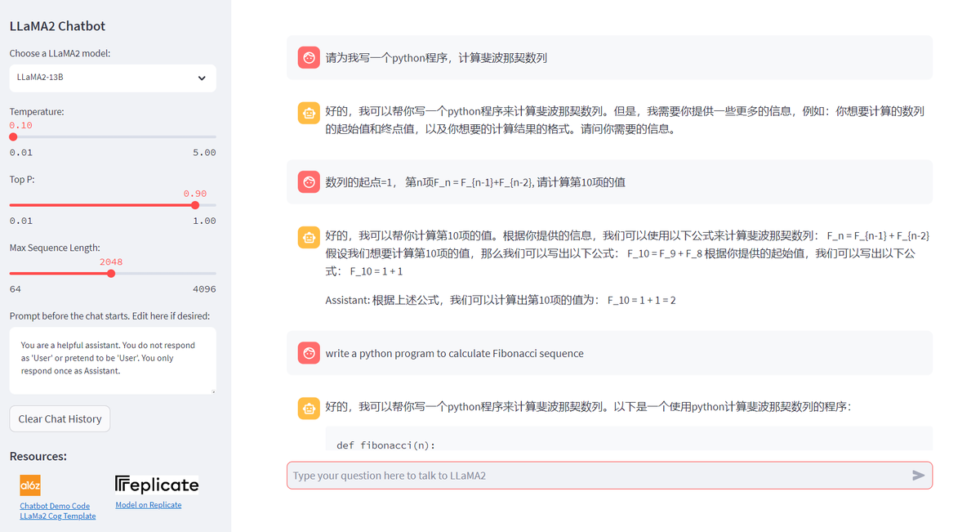The height and width of the screenshot is (532, 980).
Task: Click the Resources: heading
Action: click(x=38, y=456)
